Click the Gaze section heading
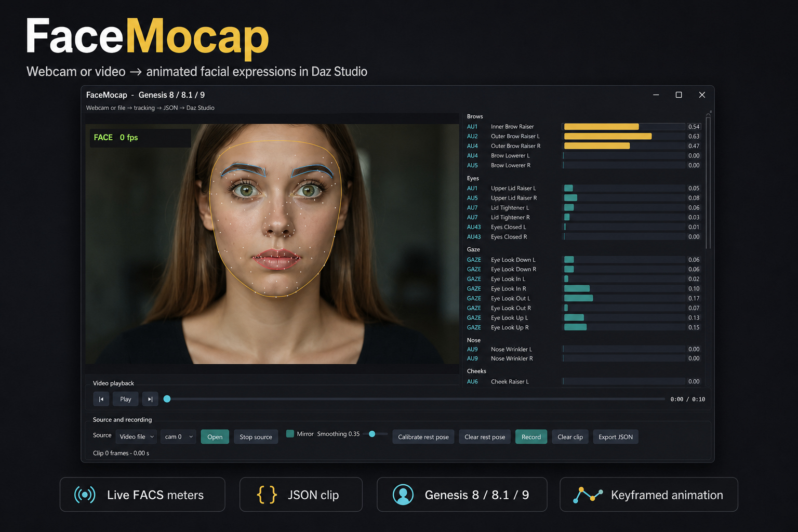 [473, 249]
